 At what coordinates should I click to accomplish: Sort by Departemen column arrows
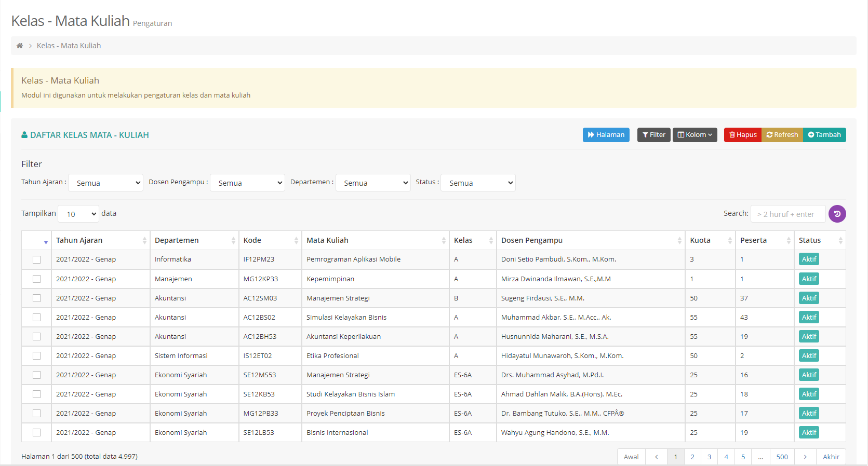coord(233,240)
